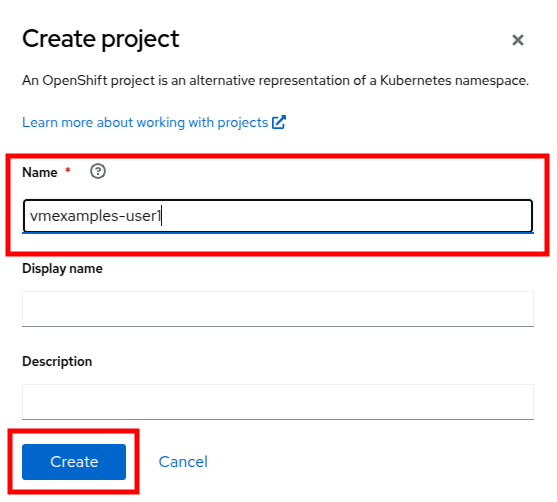
Task: Click into the Display name text box
Action: pyautogui.click(x=278, y=309)
